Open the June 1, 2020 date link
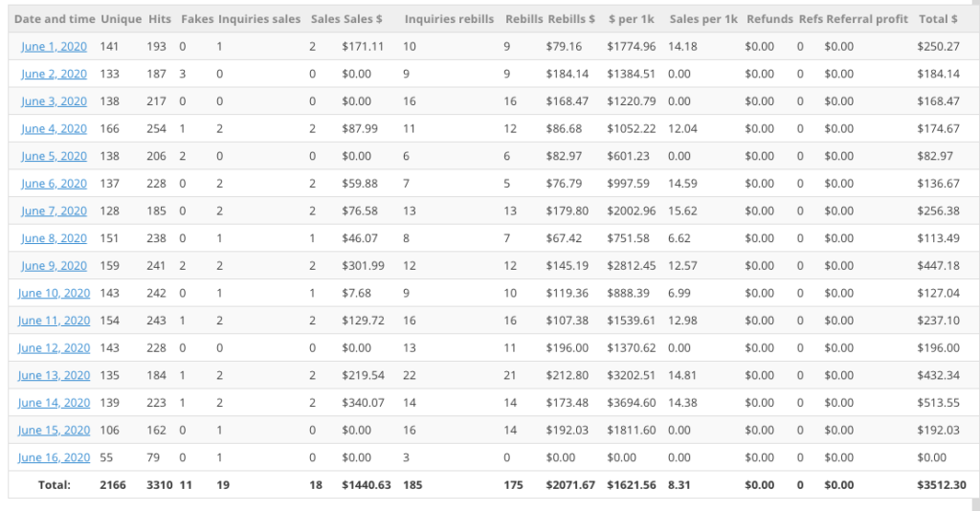The image size is (980, 511). point(54,46)
